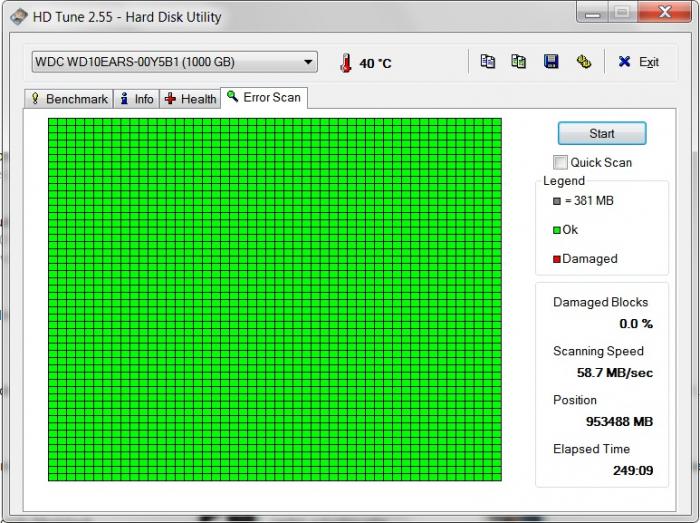Image resolution: width=700 pixels, height=523 pixels.
Task: Click the green error scan block grid
Action: 275,299
